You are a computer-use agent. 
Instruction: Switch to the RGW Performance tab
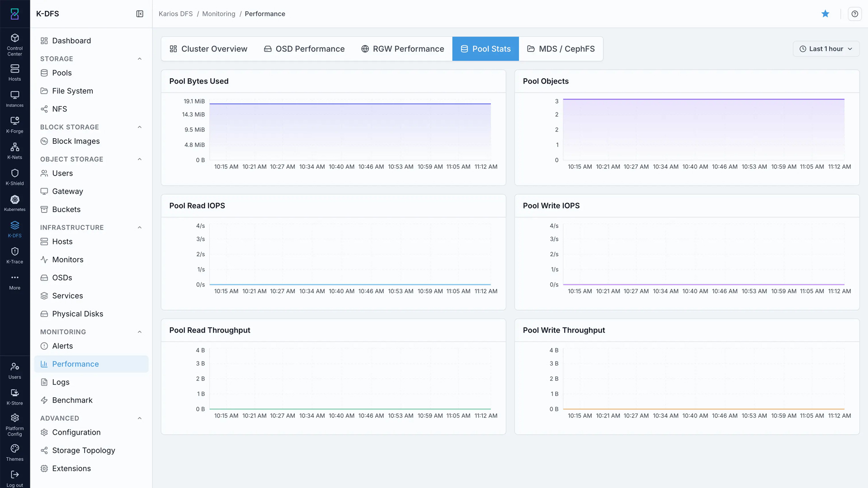click(x=402, y=49)
